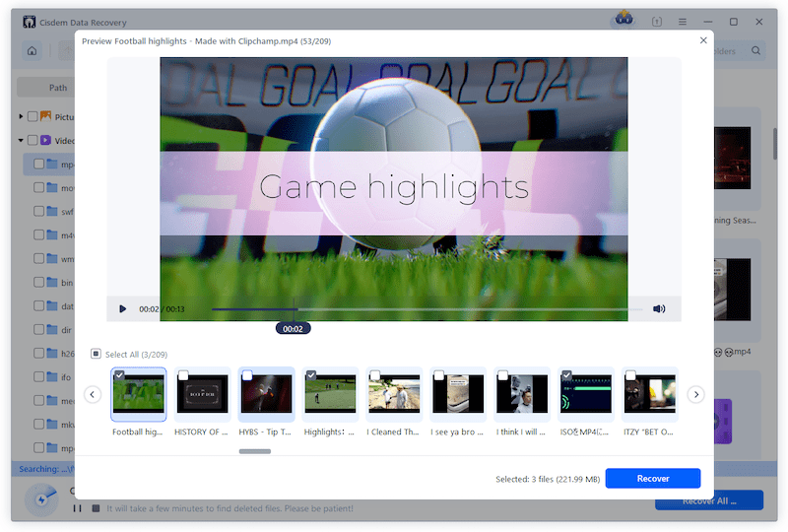Screen dimensions: 788x532
Task: Show previous thumbnails with the left arrow
Action: click(x=93, y=394)
